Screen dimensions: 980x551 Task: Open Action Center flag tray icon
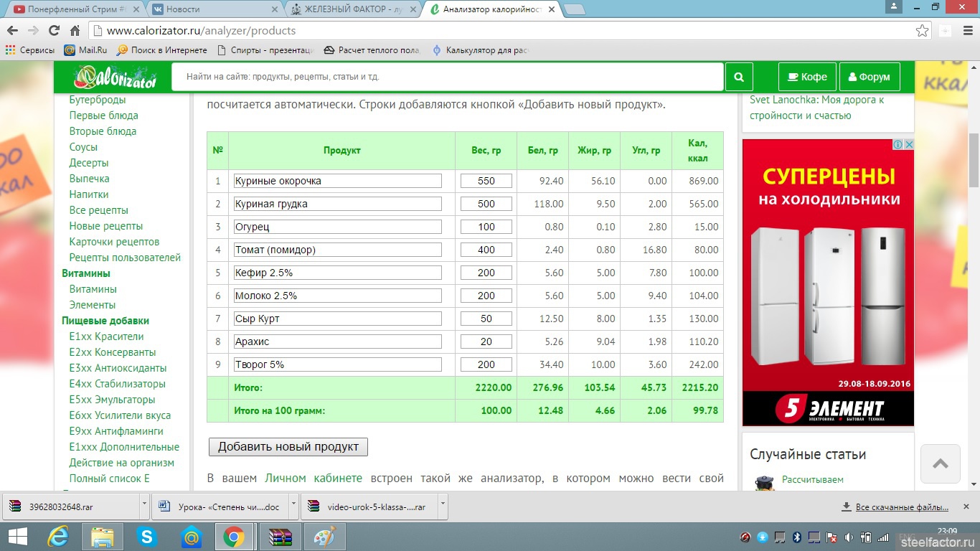coord(831,537)
